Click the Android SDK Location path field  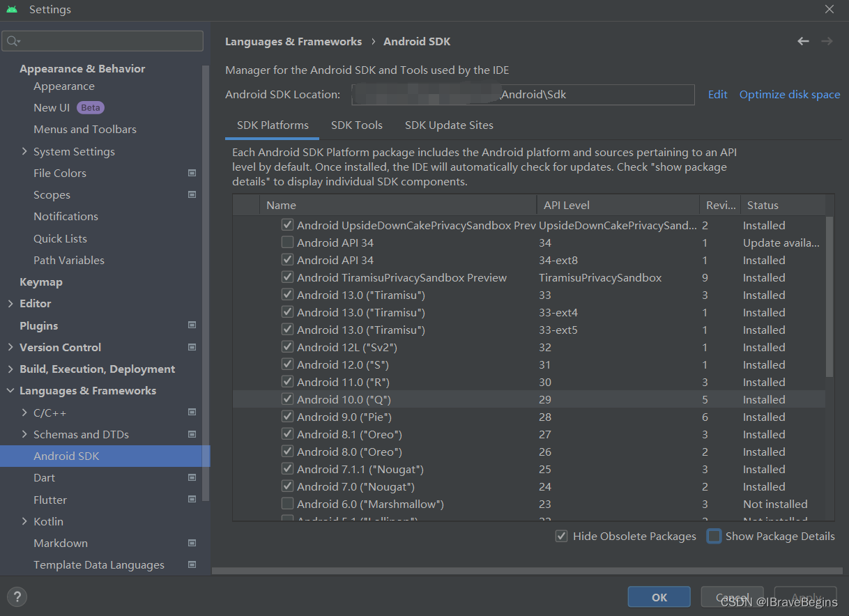pos(523,95)
